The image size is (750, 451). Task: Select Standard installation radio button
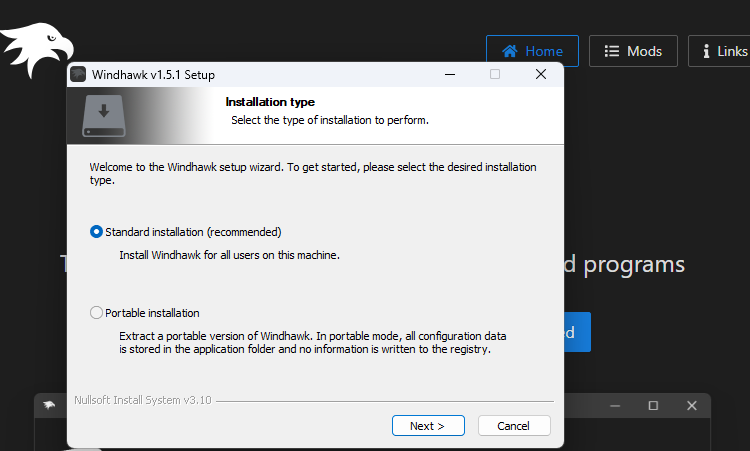click(x=96, y=232)
